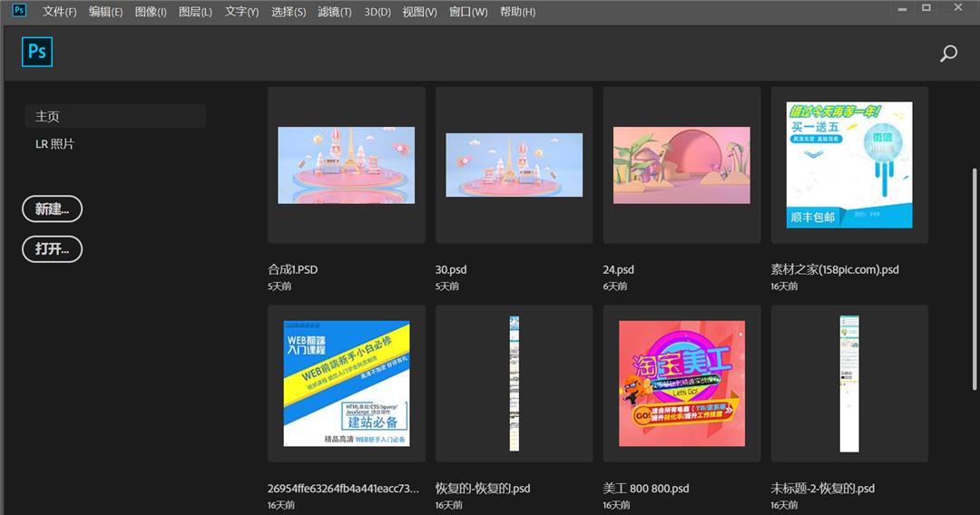Viewport: 980px width, 515px height.
Task: Close the Photoshop window
Action: (958, 7)
